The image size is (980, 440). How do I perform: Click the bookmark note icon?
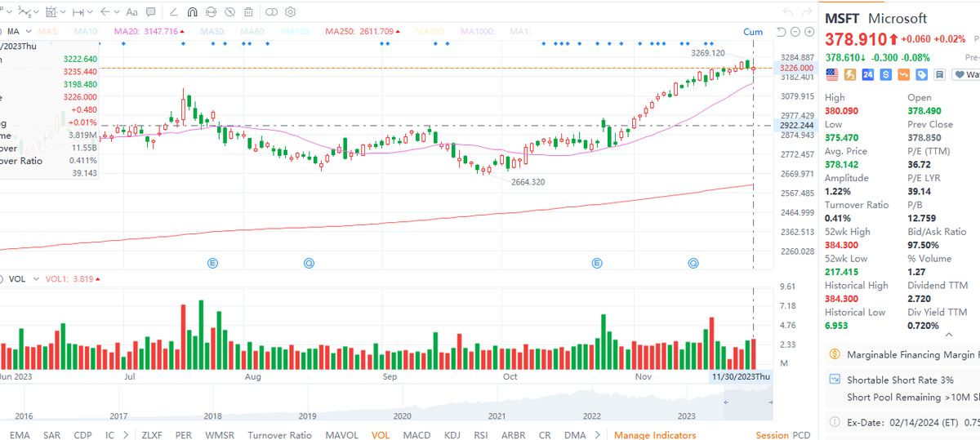tap(940, 74)
